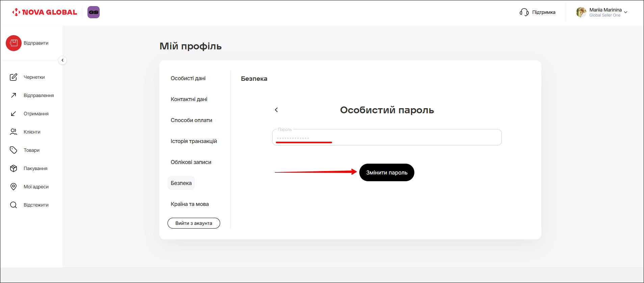Viewport: 644px width, 283px height.
Task: Click the Відправлення outgoing arrow icon
Action: pyautogui.click(x=14, y=95)
